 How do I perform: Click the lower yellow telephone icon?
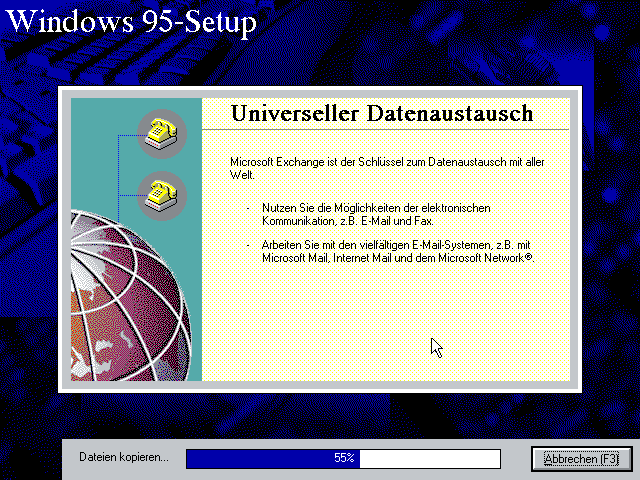(x=162, y=196)
